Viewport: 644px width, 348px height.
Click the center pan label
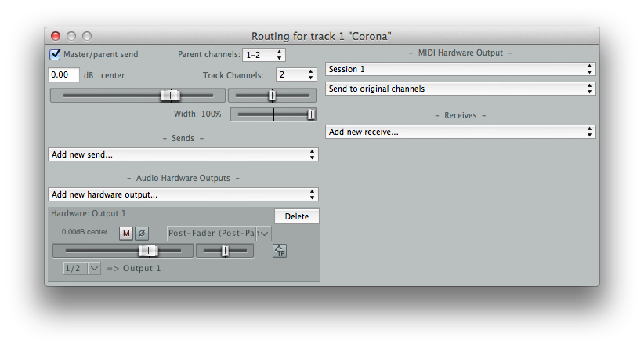coord(113,75)
